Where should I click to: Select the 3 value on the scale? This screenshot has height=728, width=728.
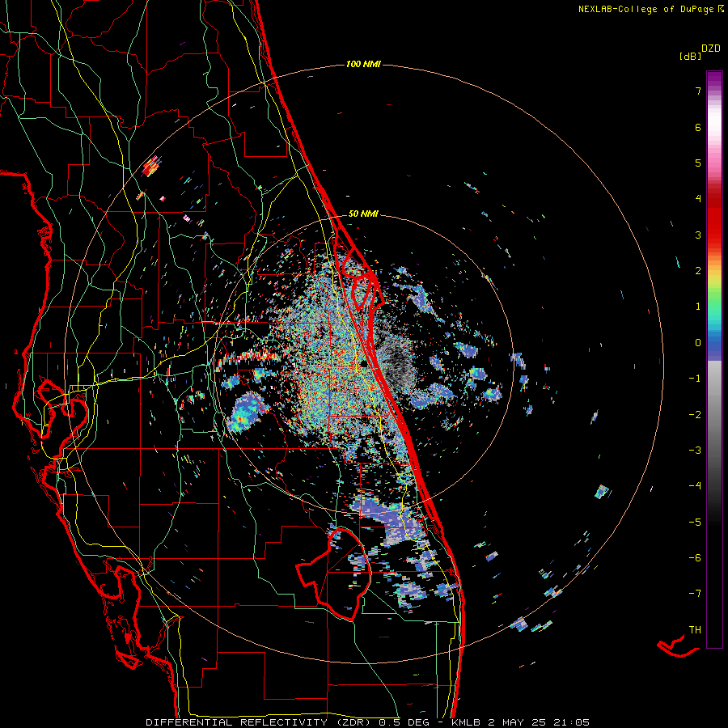[x=698, y=235]
